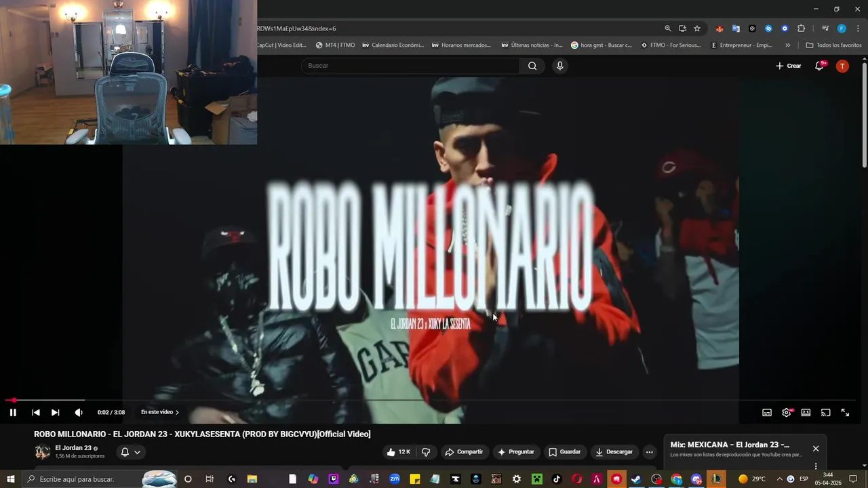Cast the video to a device
868x488 pixels.
tap(825, 412)
